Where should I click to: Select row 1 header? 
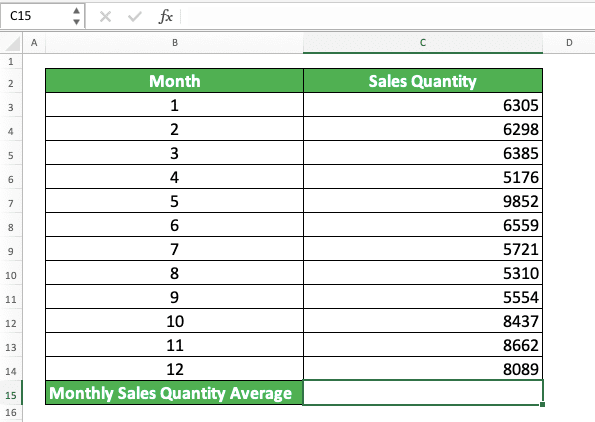tap(11, 61)
